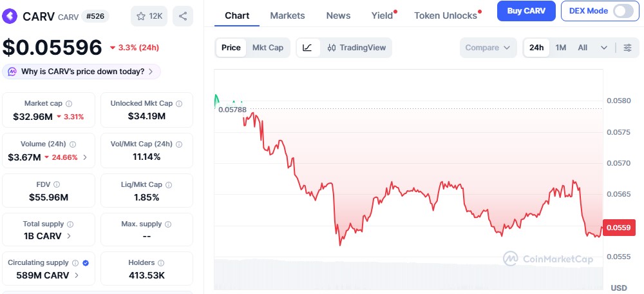Switch to the Markets tab
The height and width of the screenshot is (294, 644).
click(287, 15)
